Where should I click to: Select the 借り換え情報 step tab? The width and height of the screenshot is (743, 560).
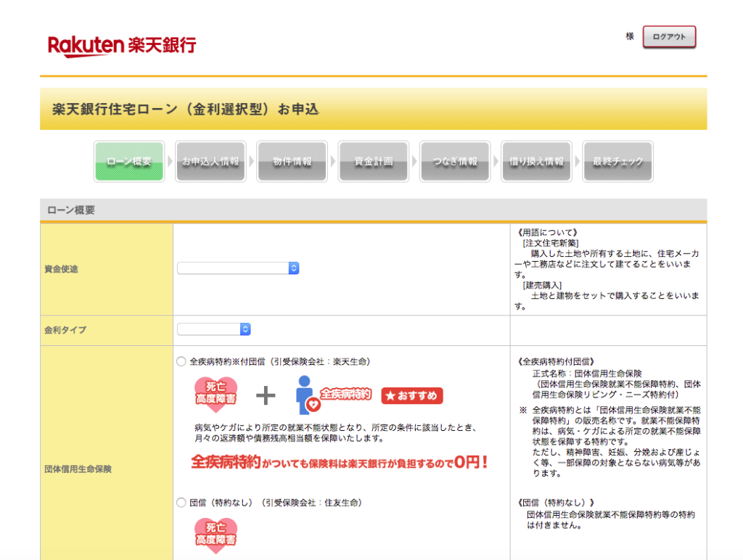[x=536, y=162]
